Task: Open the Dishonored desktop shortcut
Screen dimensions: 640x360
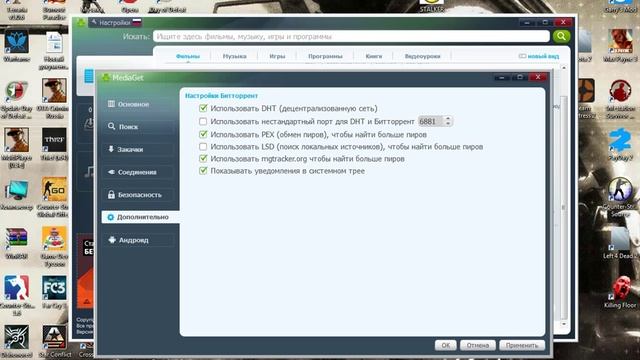Action: (x=16, y=342)
